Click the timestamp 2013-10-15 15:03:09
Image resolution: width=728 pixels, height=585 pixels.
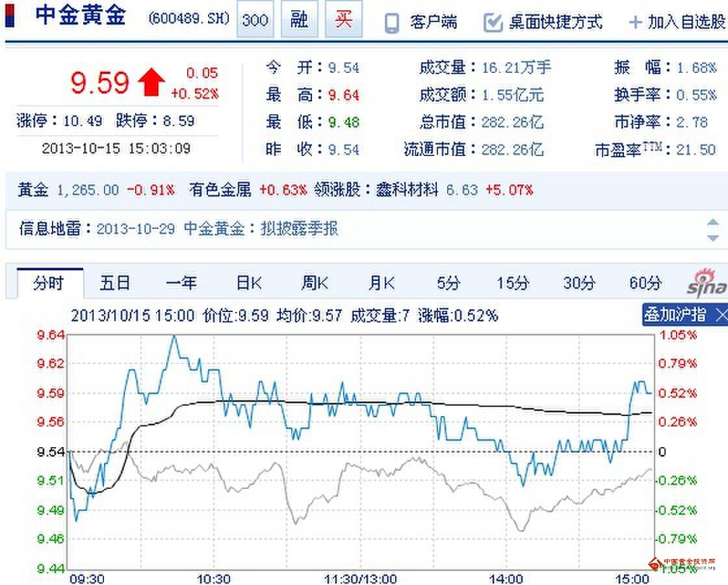point(116,149)
